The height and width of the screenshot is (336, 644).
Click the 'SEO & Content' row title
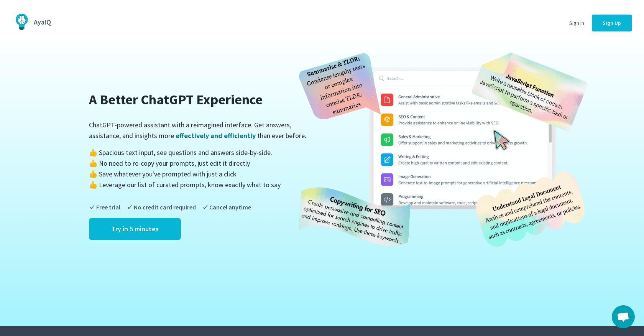click(411, 117)
